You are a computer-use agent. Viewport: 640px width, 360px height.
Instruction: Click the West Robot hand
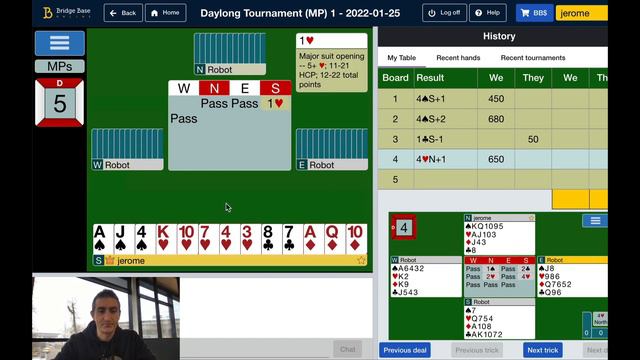[128, 149]
